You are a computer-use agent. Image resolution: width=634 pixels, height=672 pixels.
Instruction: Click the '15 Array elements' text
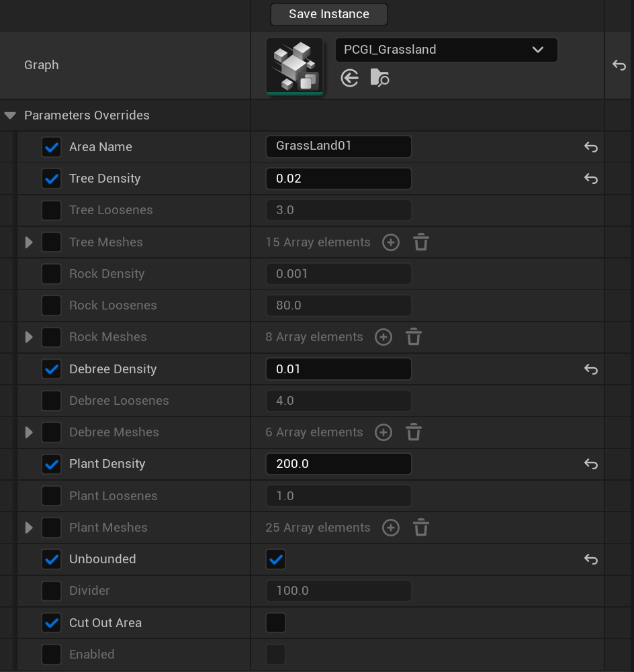point(318,242)
